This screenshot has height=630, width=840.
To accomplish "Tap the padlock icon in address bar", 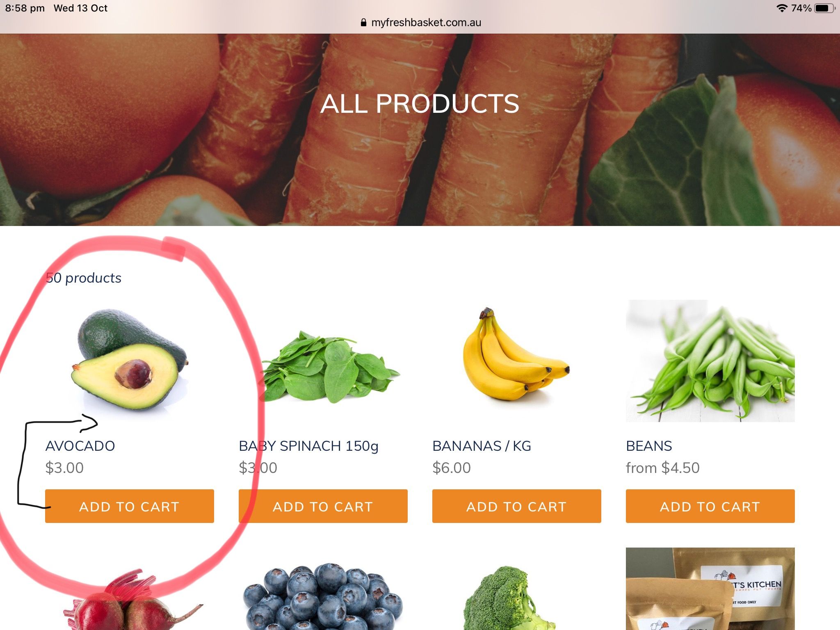I will click(363, 23).
